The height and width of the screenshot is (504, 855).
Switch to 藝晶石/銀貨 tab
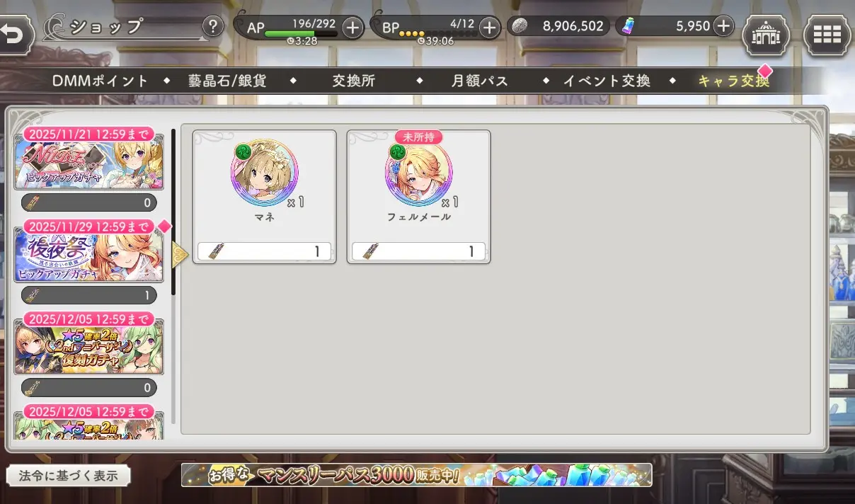point(227,81)
